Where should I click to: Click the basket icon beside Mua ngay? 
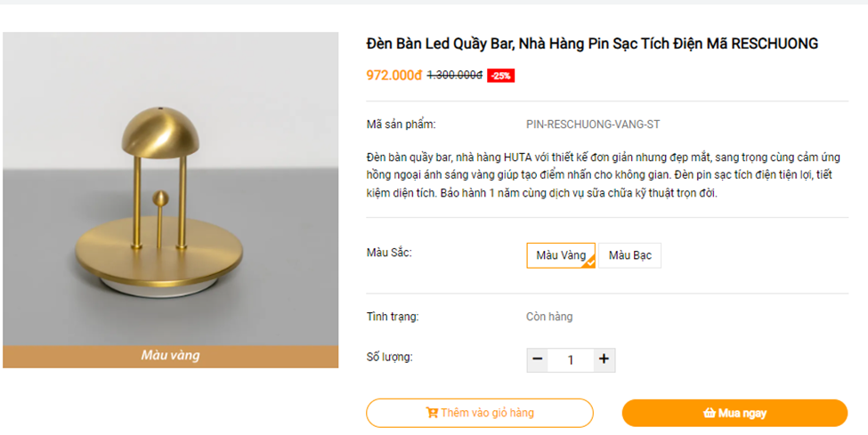coord(709,413)
